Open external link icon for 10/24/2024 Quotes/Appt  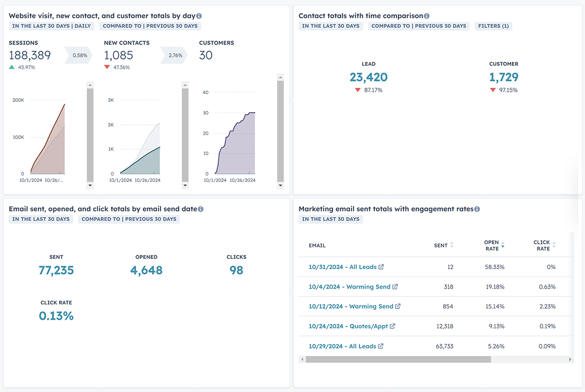coord(392,326)
